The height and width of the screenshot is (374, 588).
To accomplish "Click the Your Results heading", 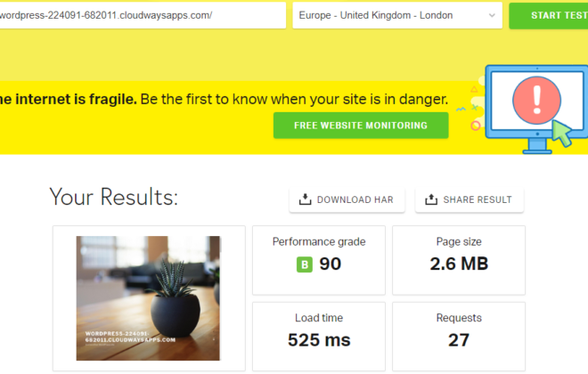I will pyautogui.click(x=114, y=197).
